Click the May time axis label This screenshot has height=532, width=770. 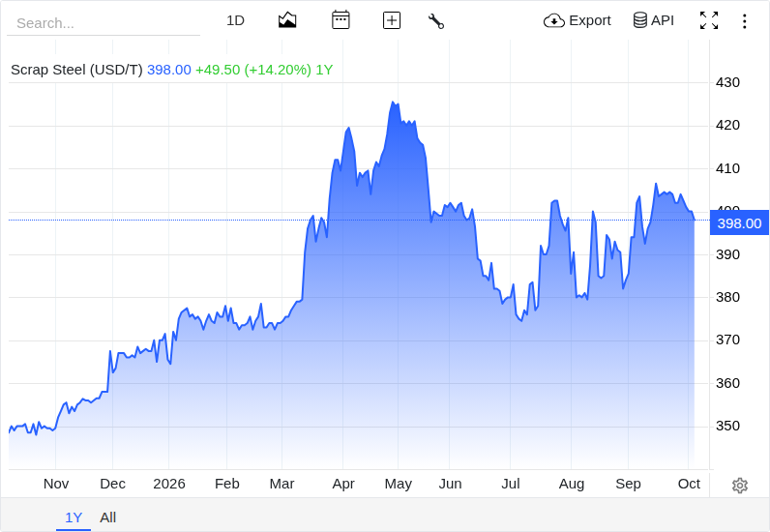point(399,484)
